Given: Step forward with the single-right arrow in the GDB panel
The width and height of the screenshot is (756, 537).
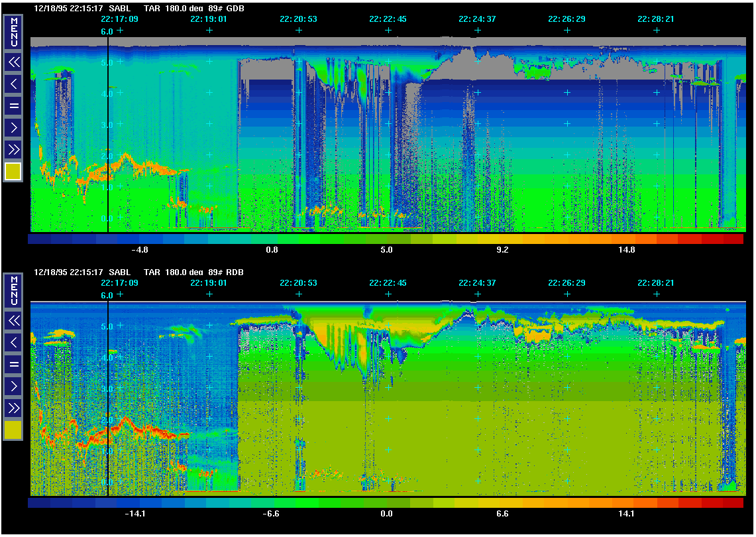Looking at the screenshot, I should click(13, 127).
